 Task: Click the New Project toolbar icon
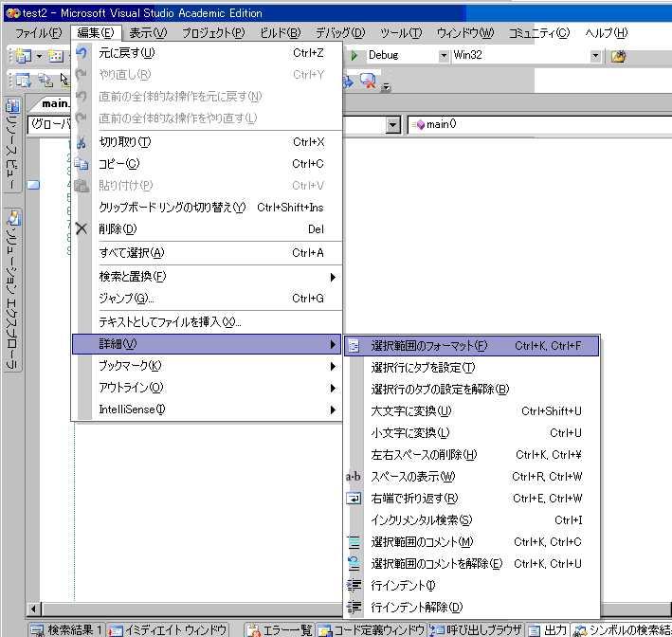[x=24, y=56]
